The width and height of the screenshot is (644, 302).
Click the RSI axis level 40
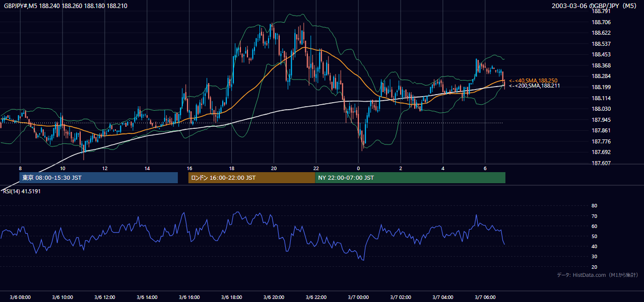pos(594,247)
